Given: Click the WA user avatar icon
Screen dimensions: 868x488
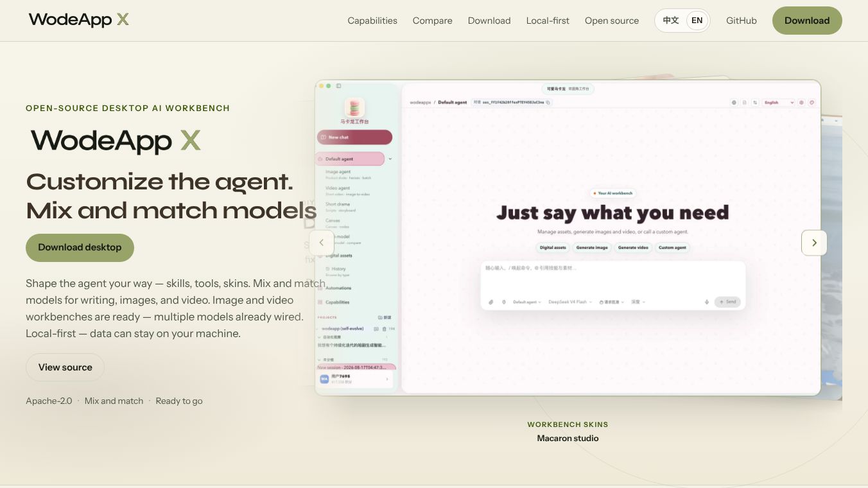Looking at the screenshot, I should tap(324, 379).
